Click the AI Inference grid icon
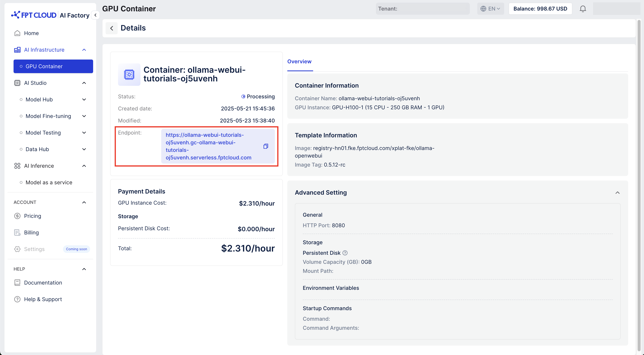Viewport: 644px width, 355px height. tap(17, 166)
